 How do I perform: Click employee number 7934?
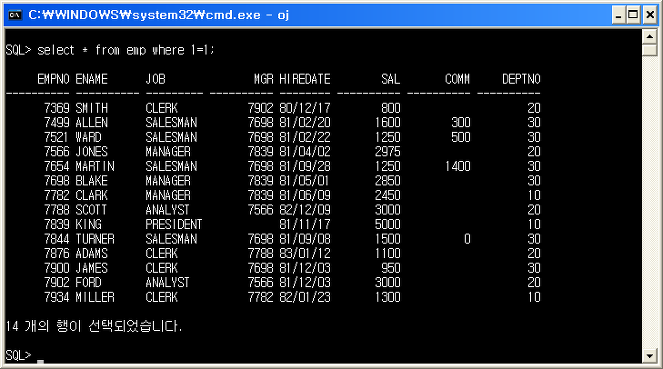pyautogui.click(x=57, y=298)
